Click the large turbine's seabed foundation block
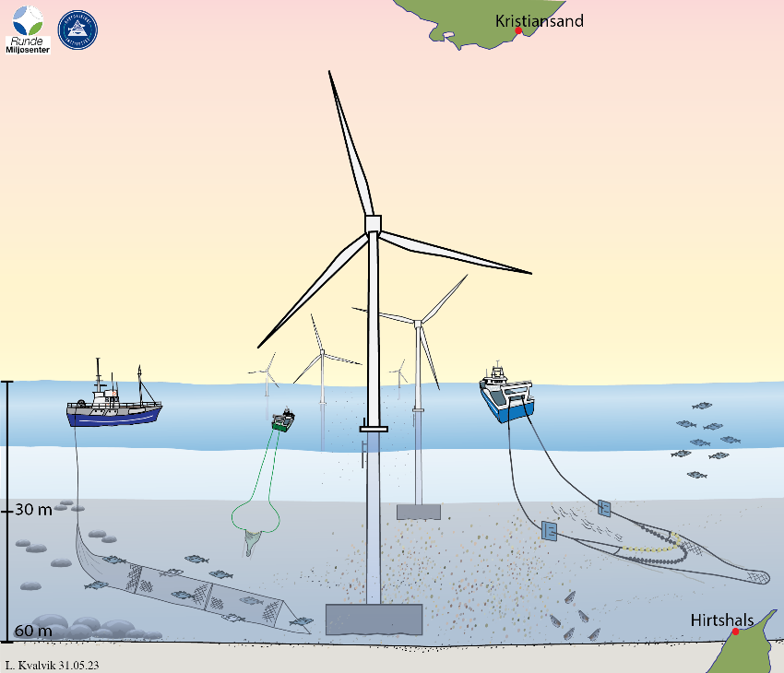Image resolution: width=784 pixels, height=673 pixels. 374,620
